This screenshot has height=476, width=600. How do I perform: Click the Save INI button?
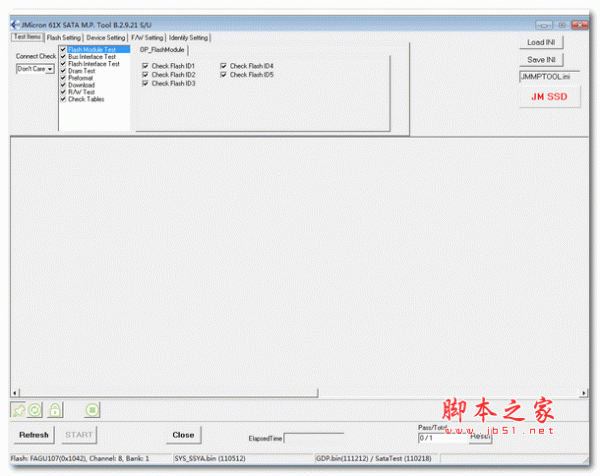(x=541, y=60)
